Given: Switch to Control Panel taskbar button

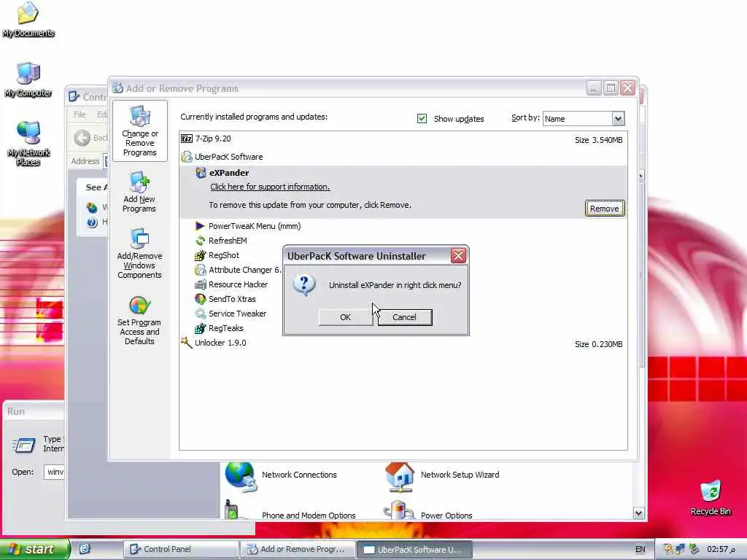Looking at the screenshot, I should [x=181, y=550].
